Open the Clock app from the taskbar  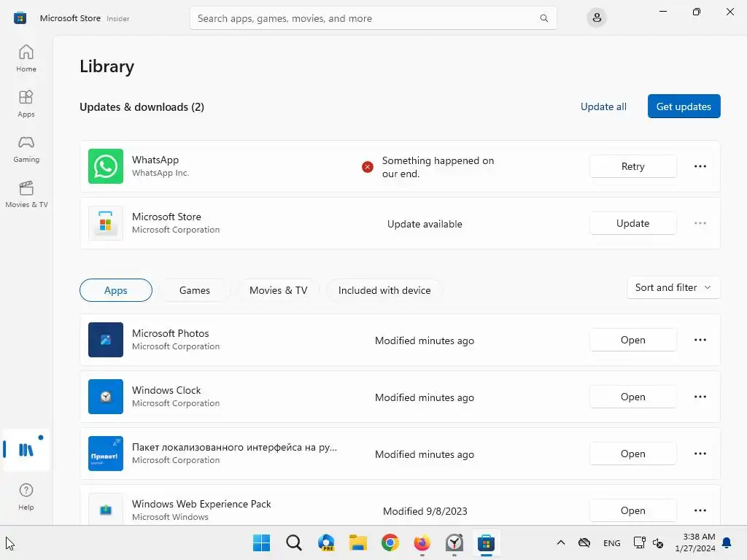(x=454, y=542)
